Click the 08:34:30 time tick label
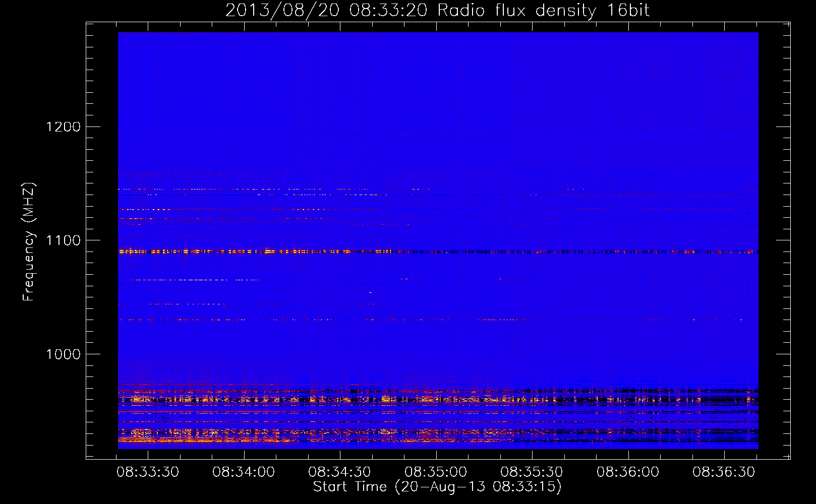816x504 pixels. point(339,472)
